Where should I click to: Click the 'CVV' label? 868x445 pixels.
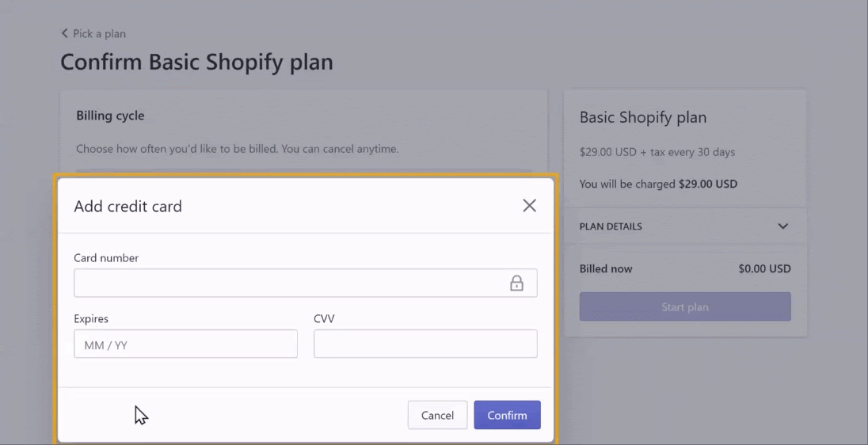pyautogui.click(x=324, y=319)
